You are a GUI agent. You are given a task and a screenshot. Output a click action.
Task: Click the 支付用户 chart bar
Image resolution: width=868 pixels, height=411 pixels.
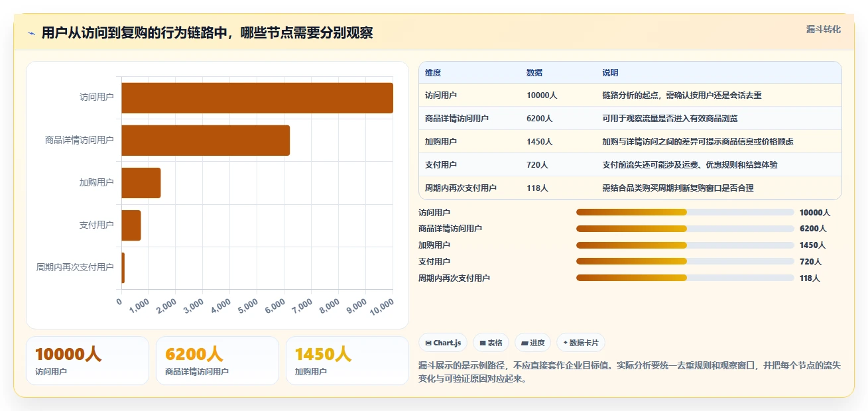pyautogui.click(x=131, y=225)
